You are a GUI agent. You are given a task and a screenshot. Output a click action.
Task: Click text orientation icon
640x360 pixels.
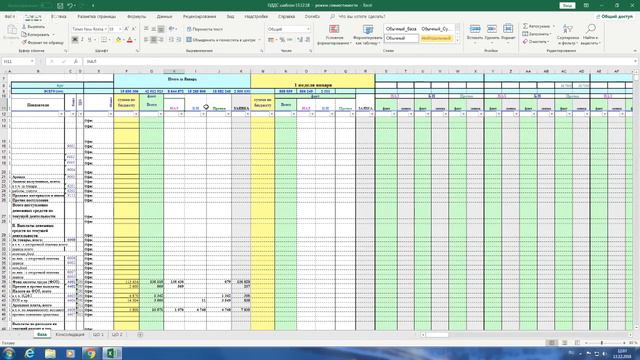(171, 29)
